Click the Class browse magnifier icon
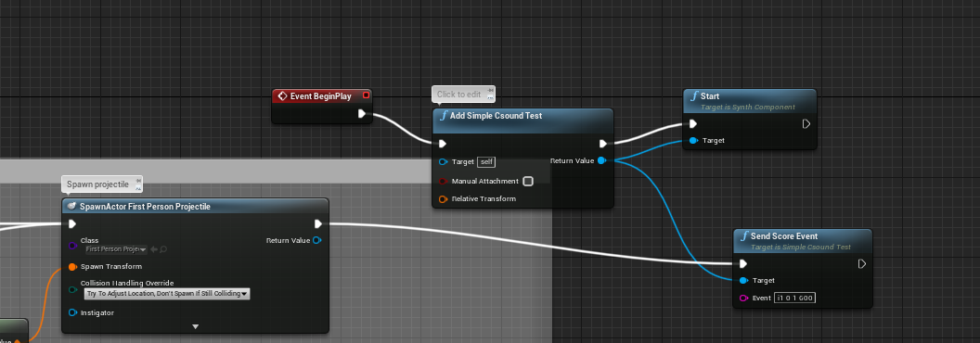980x343 pixels. pos(163,249)
